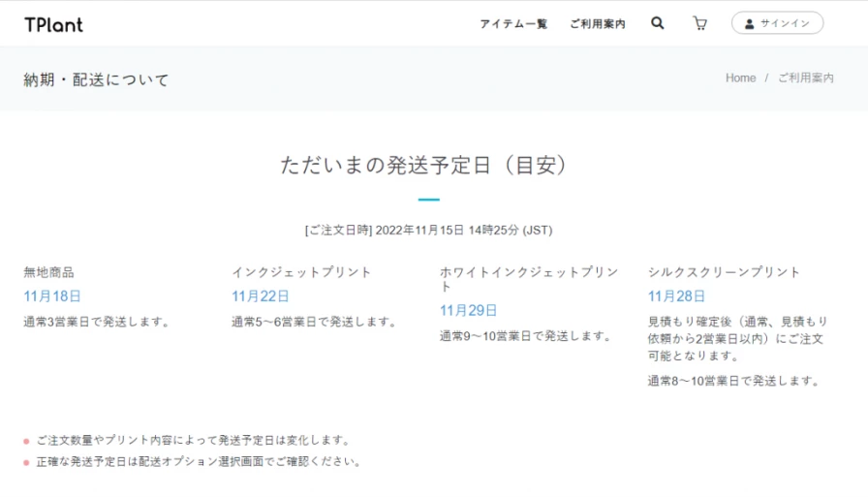
Task: Click the ホワイトインクジェットプリント column heading
Action: [528, 279]
